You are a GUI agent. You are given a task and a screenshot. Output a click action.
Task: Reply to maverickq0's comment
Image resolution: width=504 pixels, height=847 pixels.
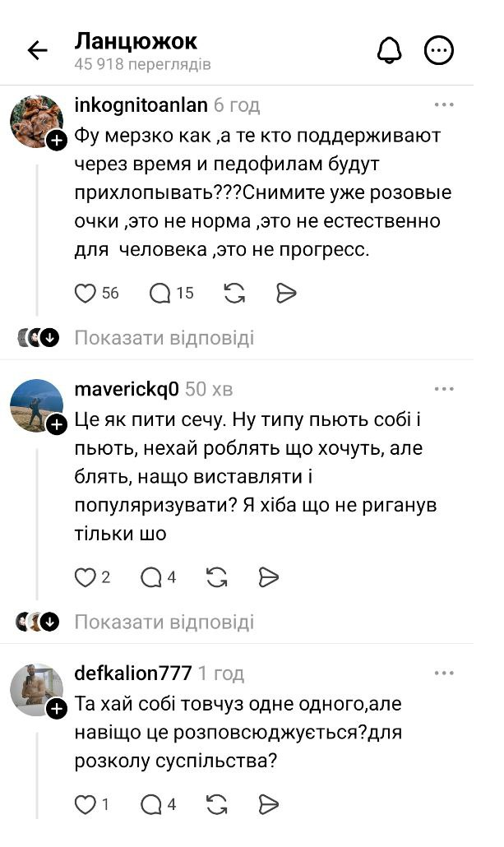point(151,577)
